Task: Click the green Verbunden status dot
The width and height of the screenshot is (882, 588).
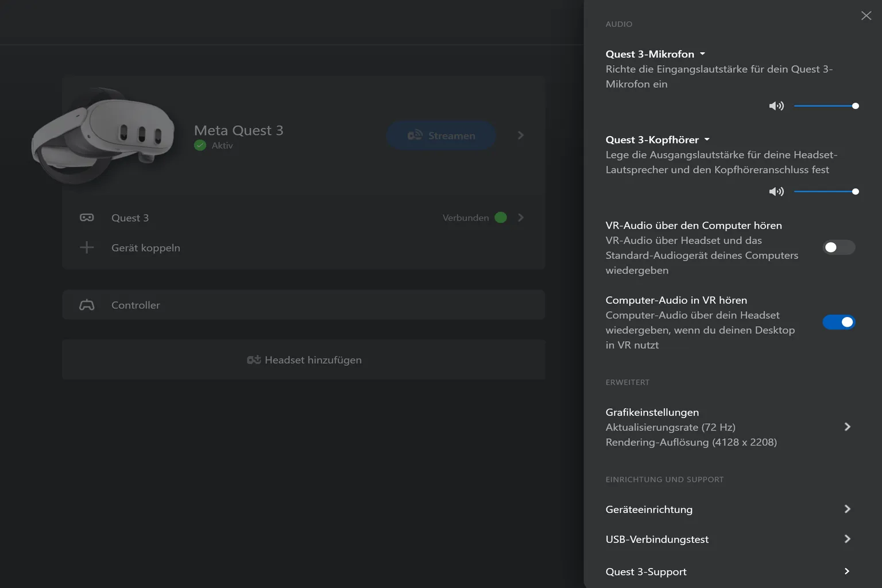Action: pos(501,218)
